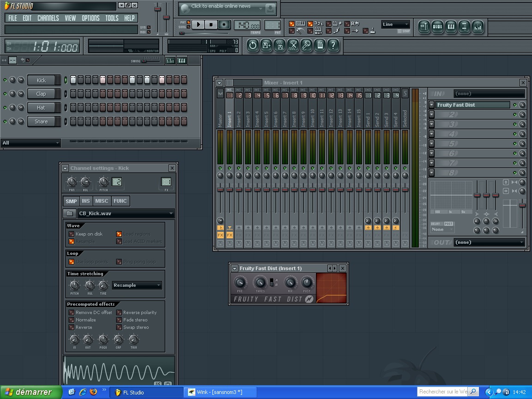Click the save new version icon
Viewport: 532px width, 399px height.
pyautogui.click(x=266, y=45)
